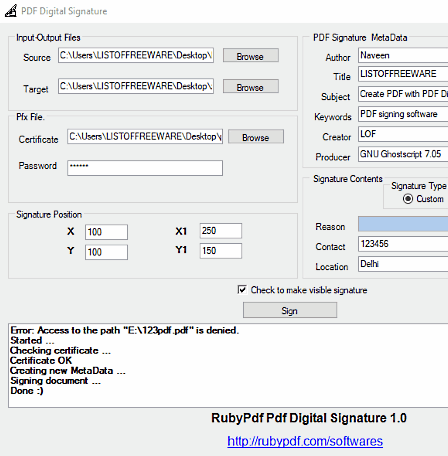Click the Subject metadata field
Viewport: 448px width, 456px height.
pos(403,94)
